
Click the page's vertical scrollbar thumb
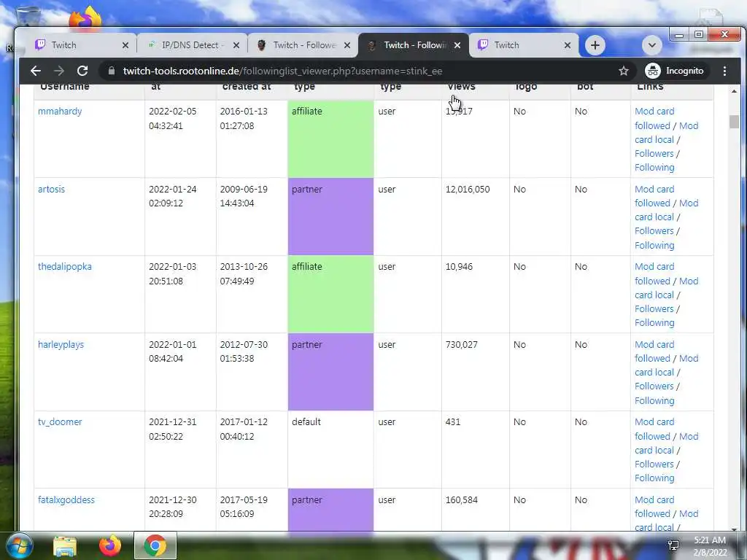point(734,122)
